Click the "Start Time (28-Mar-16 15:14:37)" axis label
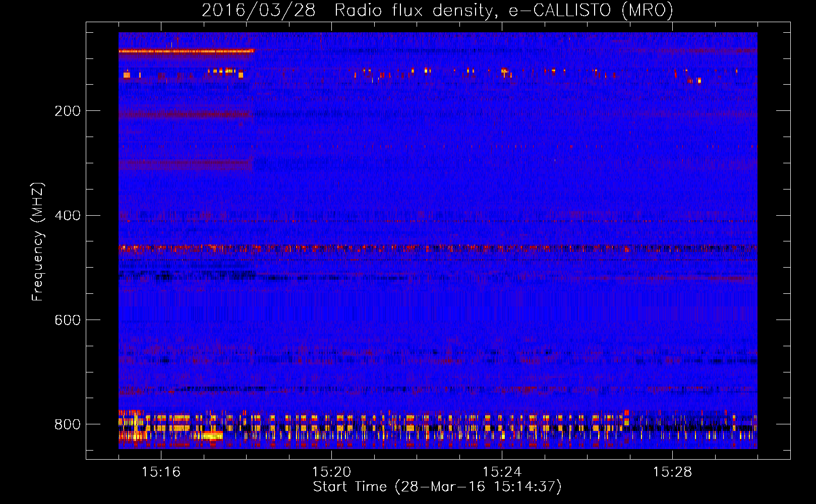The width and height of the screenshot is (816, 504). point(437,487)
